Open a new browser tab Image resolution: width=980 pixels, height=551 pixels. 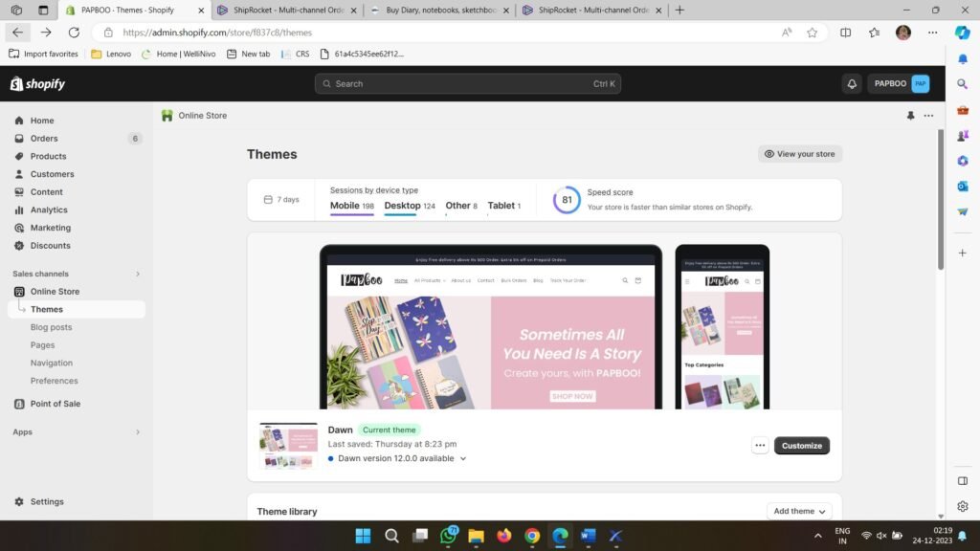pyautogui.click(x=679, y=10)
